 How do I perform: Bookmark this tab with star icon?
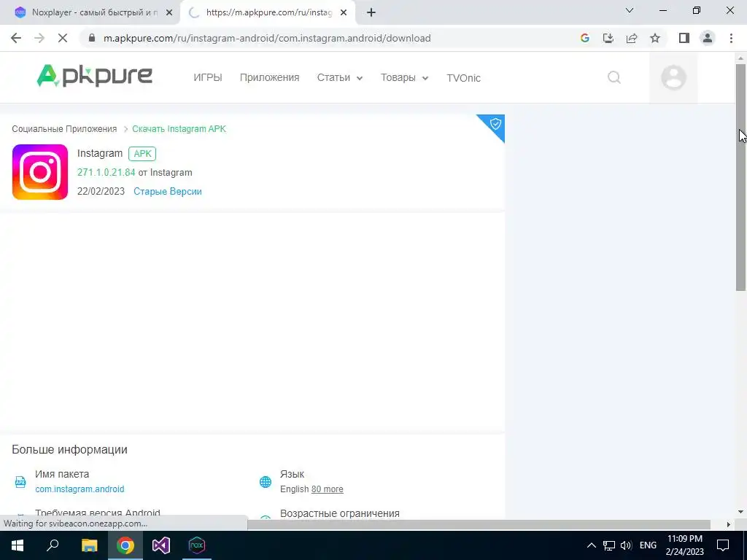655,38
